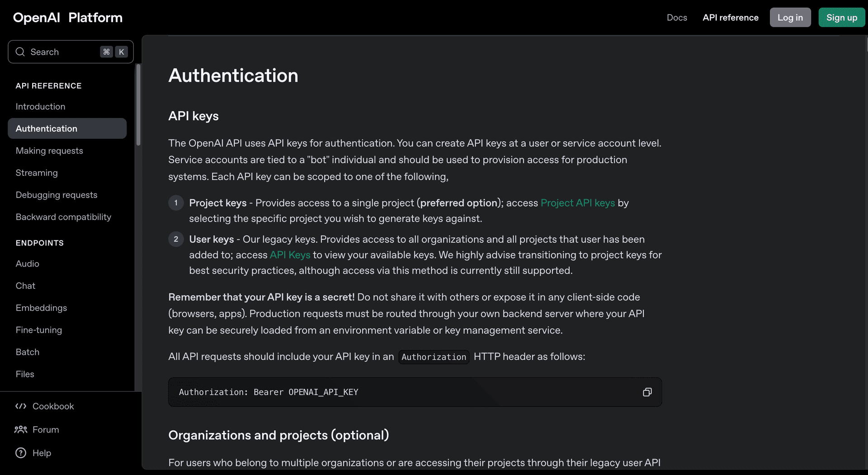Open the Project API keys link
This screenshot has width=868, height=475.
[x=577, y=203]
